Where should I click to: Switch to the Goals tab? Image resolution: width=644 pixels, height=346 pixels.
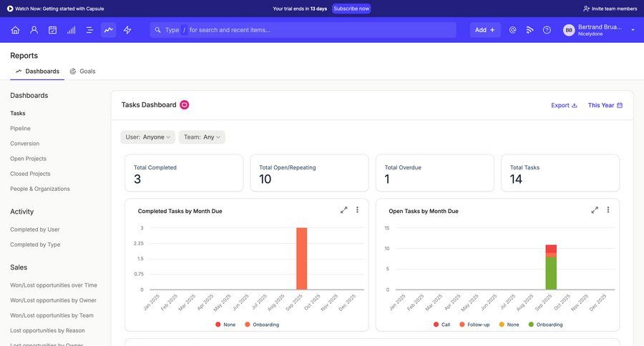coord(82,71)
